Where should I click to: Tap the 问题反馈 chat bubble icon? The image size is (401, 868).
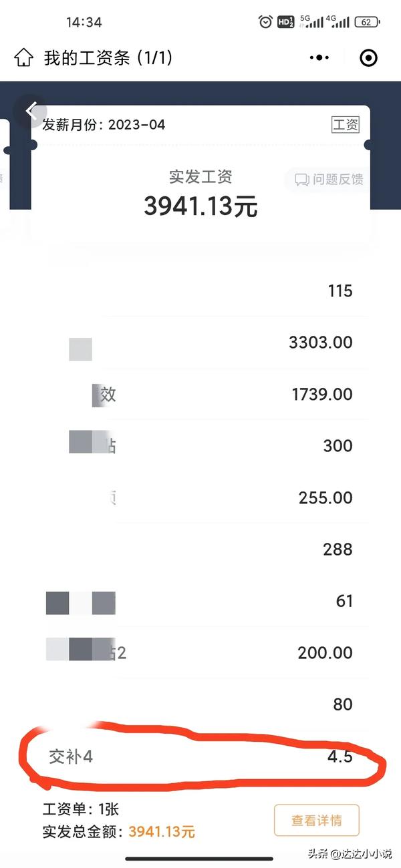tap(302, 180)
